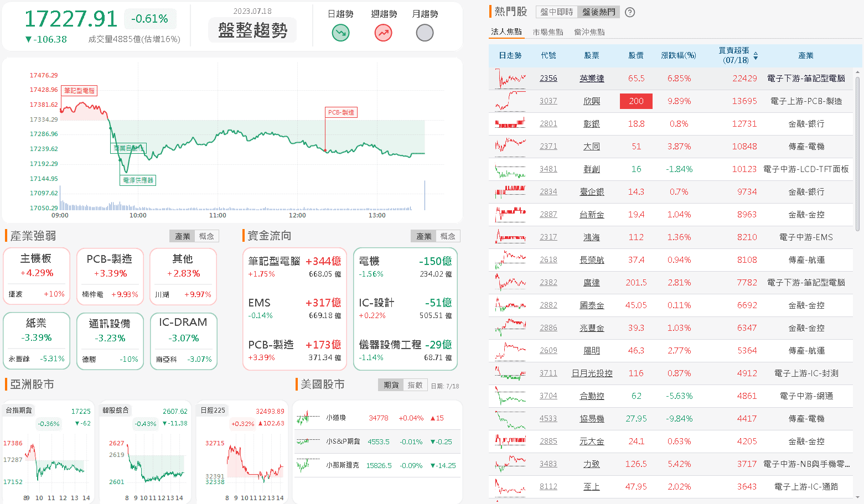Click the IC-設計 fund flow entry
The image size is (864, 504).
[405, 309]
